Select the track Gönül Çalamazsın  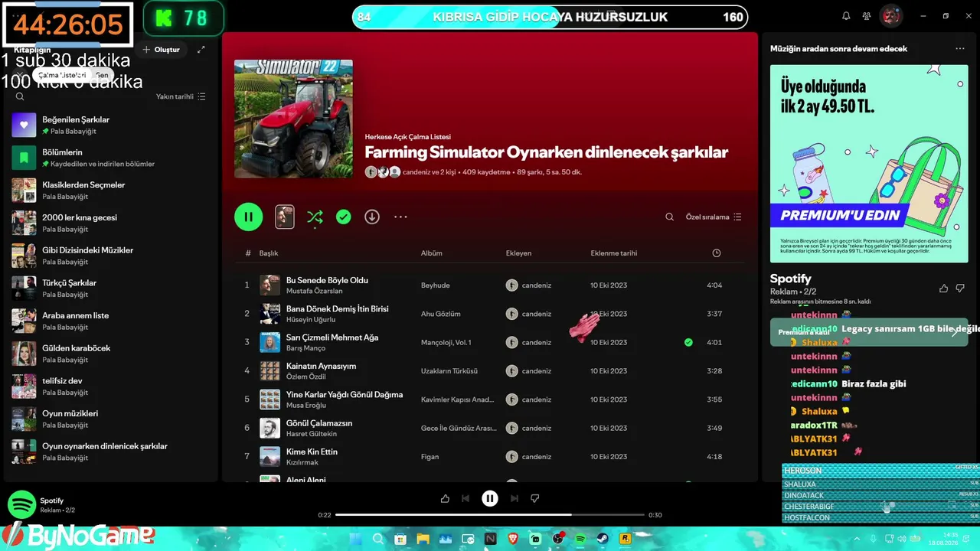pos(319,423)
